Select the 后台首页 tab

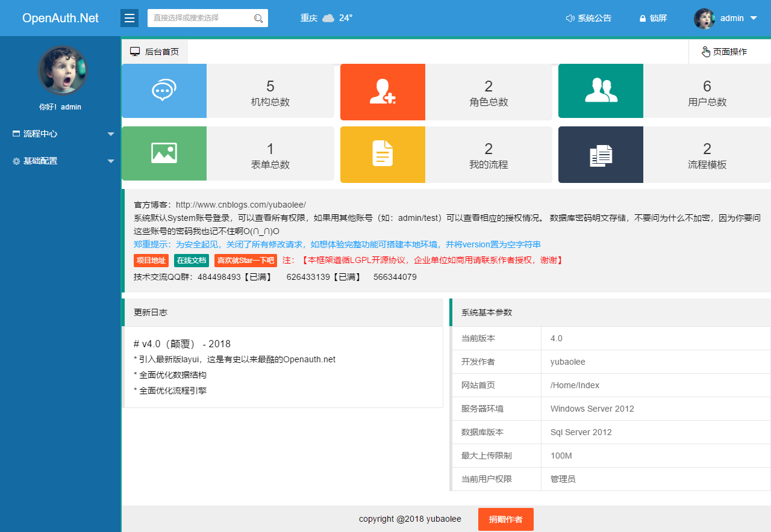point(155,52)
